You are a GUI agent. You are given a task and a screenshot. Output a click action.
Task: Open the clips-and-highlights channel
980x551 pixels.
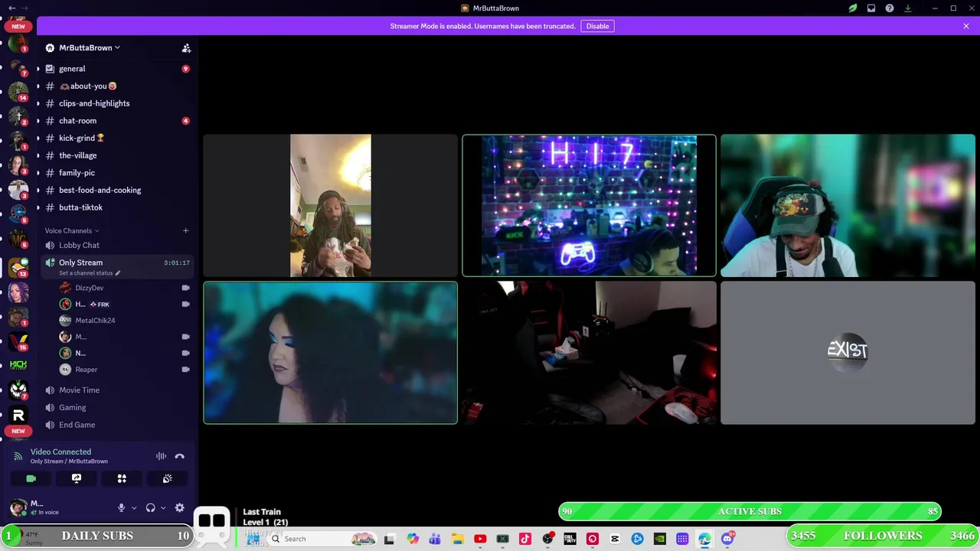116,103
